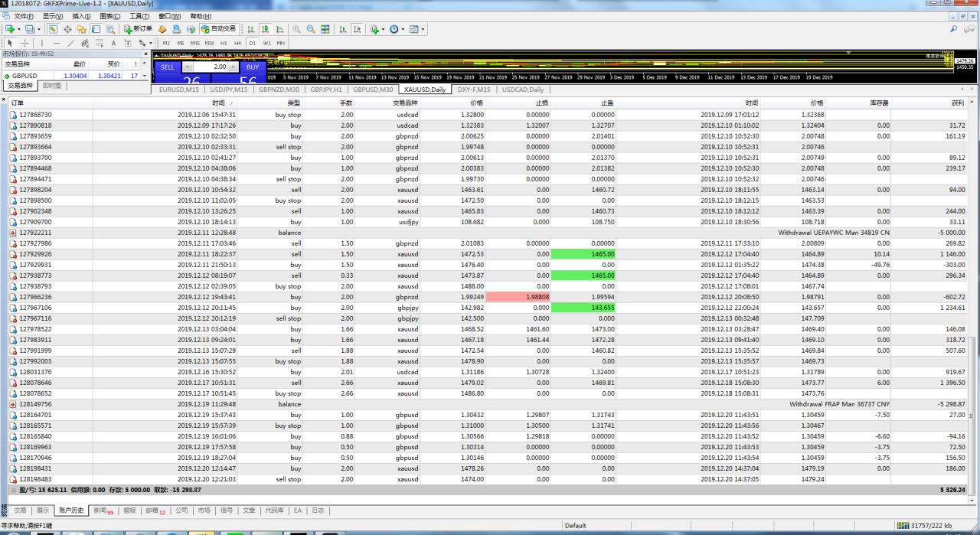The image size is (980, 535).
Task: Pick the trendline drawing tool
Action: 70,43
